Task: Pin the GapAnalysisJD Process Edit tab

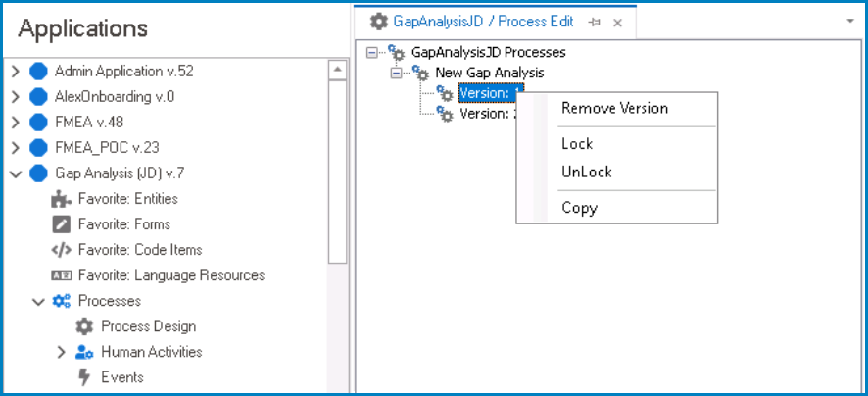Action: coord(595,22)
